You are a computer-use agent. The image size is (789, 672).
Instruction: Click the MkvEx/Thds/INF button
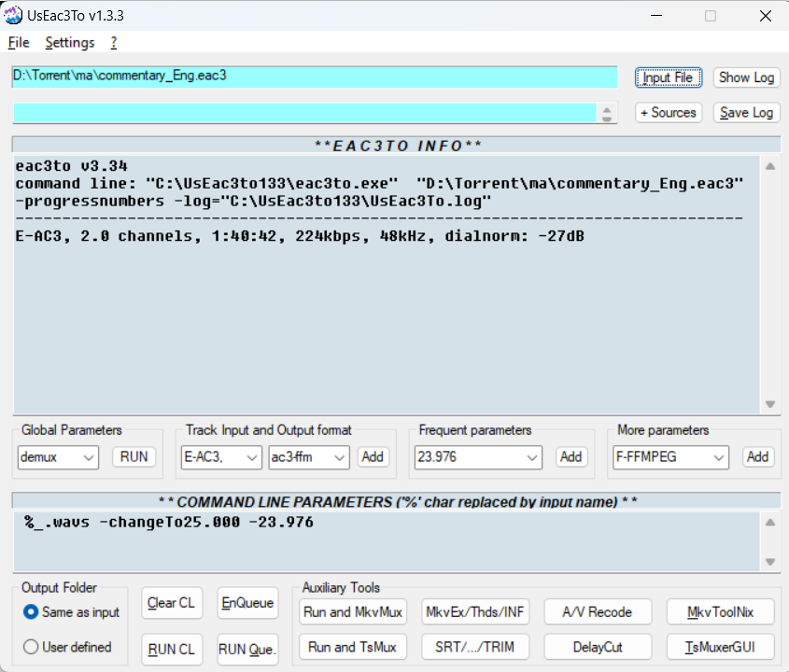click(475, 612)
